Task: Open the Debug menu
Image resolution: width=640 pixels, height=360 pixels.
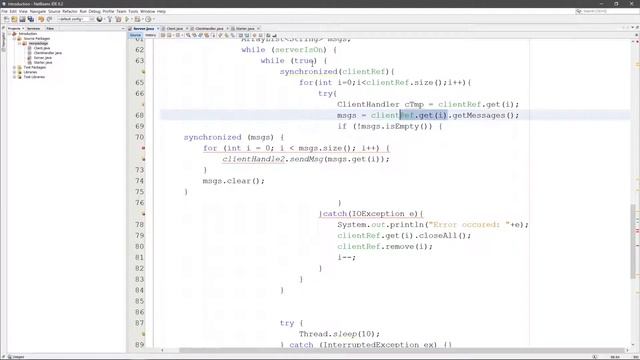Action: (x=94, y=11)
